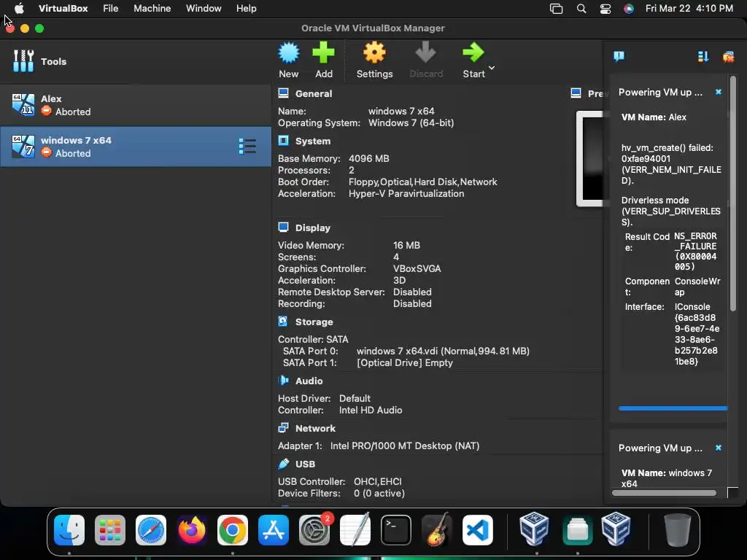Open GarageBand from the Dock
This screenshot has height=560, width=747.
(437, 529)
